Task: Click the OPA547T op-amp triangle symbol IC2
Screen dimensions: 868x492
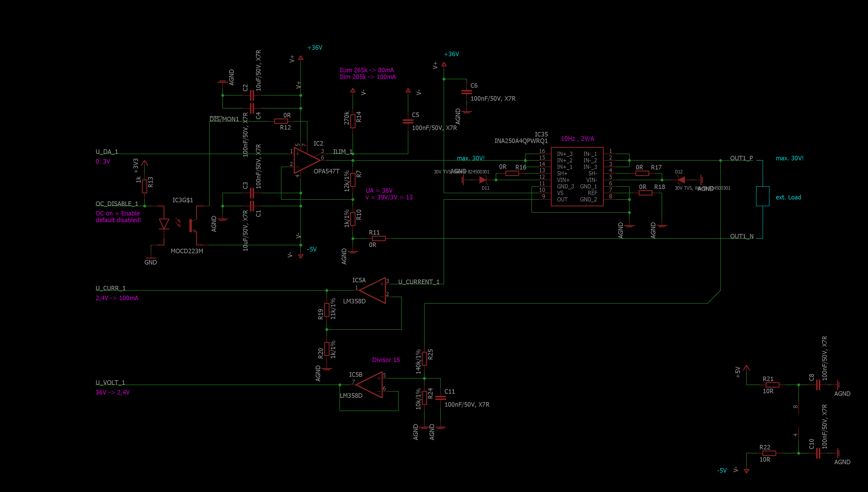Action: [x=305, y=160]
